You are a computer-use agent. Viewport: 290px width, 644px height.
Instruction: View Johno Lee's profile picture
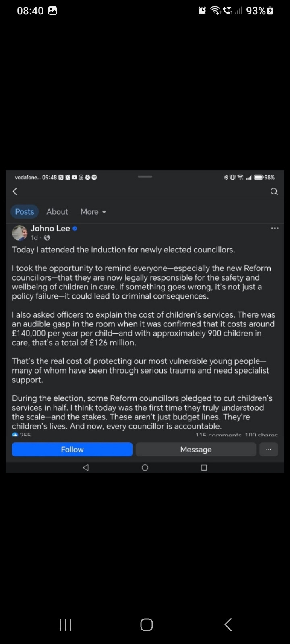pyautogui.click(x=19, y=233)
